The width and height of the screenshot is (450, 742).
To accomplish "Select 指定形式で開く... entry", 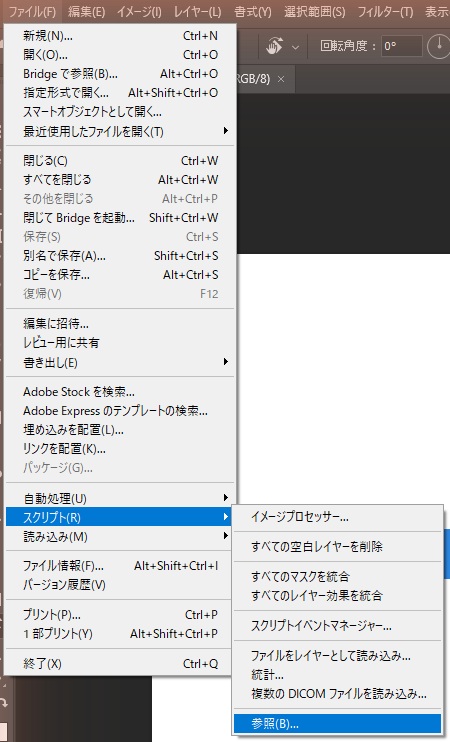I will click(120, 93).
